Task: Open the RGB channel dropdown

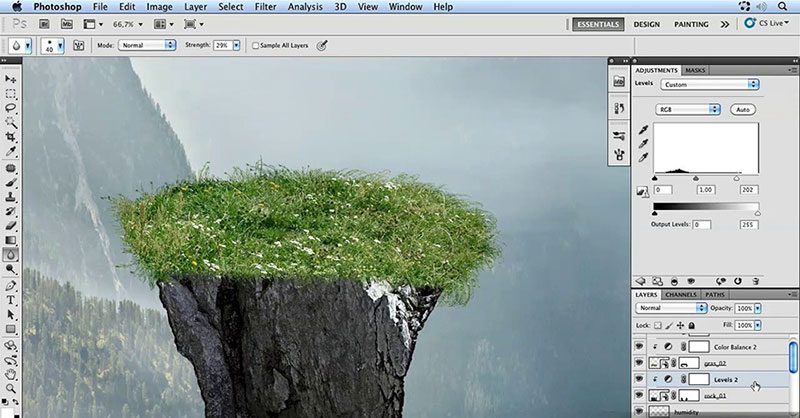Action: click(x=687, y=109)
